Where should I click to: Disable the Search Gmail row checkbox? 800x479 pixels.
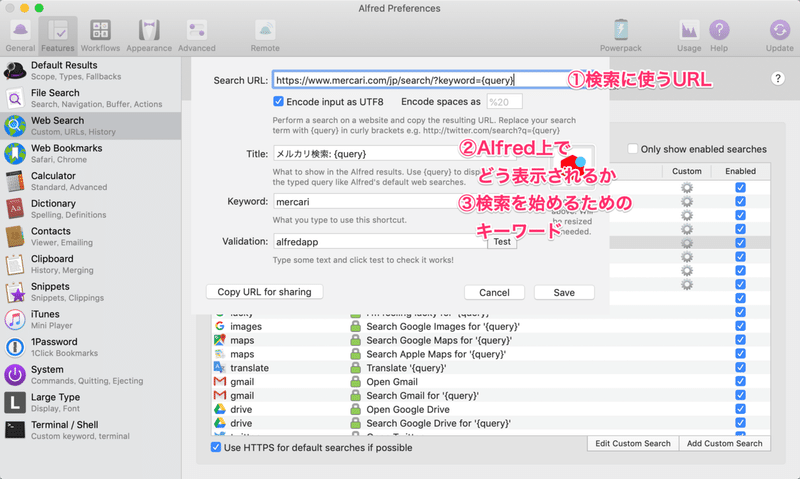pyautogui.click(x=740, y=395)
